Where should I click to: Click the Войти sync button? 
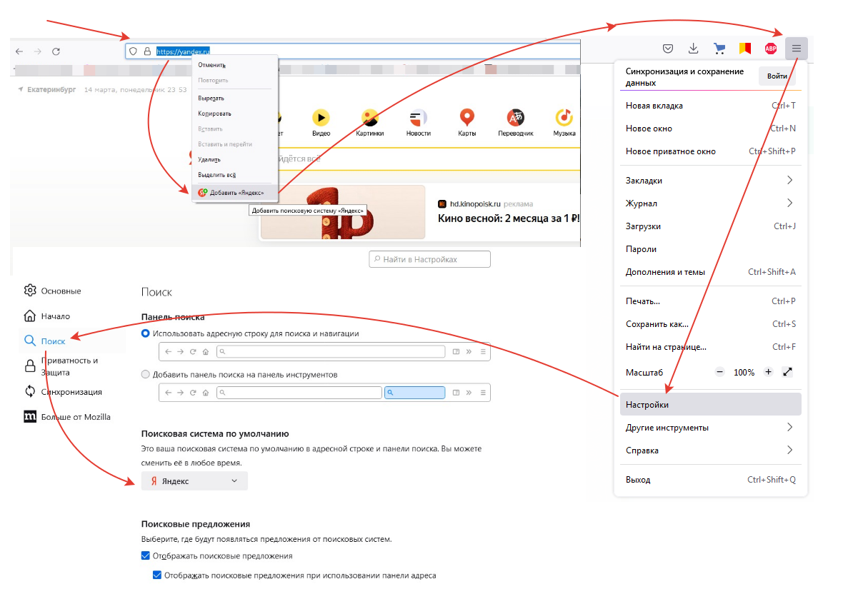pyautogui.click(x=777, y=76)
